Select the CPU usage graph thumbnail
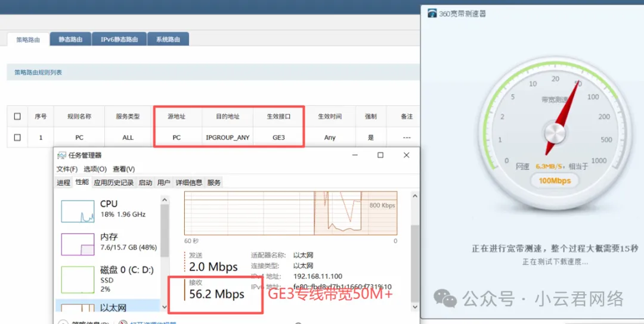 [78, 212]
